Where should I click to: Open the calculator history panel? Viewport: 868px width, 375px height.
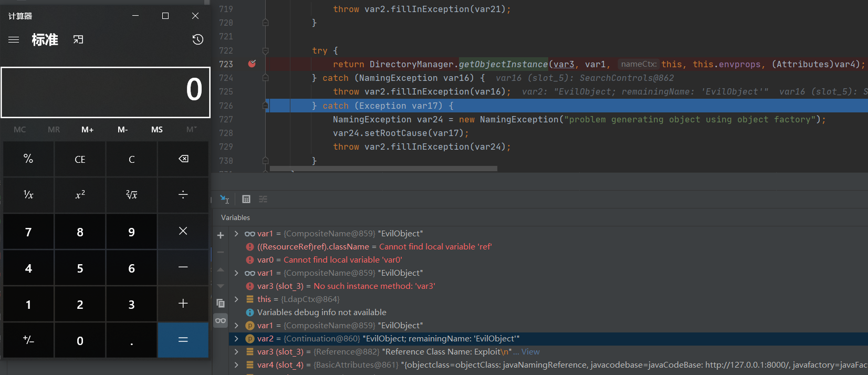pos(197,40)
